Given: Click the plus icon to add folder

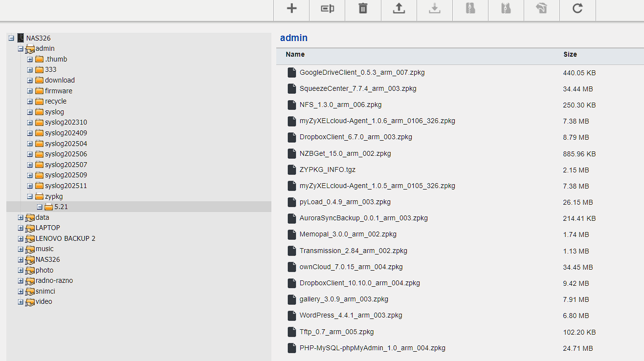Looking at the screenshot, I should 291,8.
